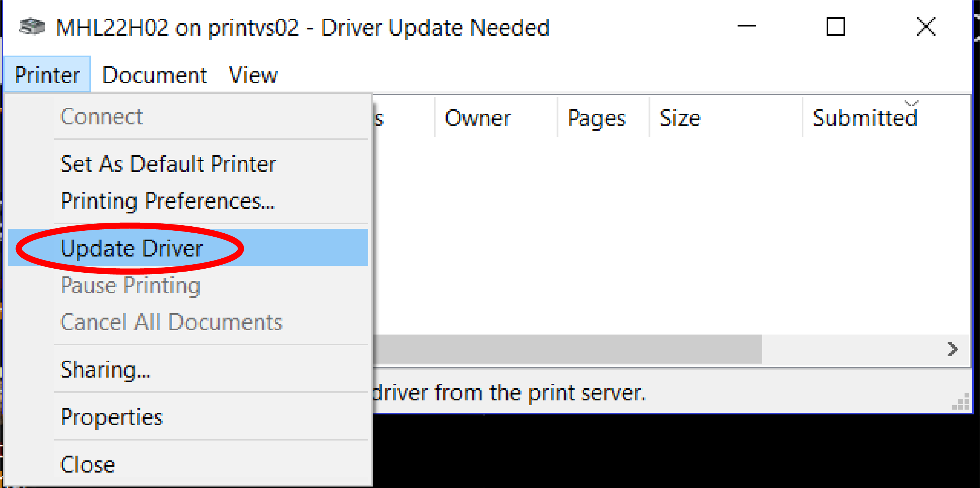Choose Connect from the Printer menu
This screenshot has height=488, width=980.
click(x=188, y=117)
